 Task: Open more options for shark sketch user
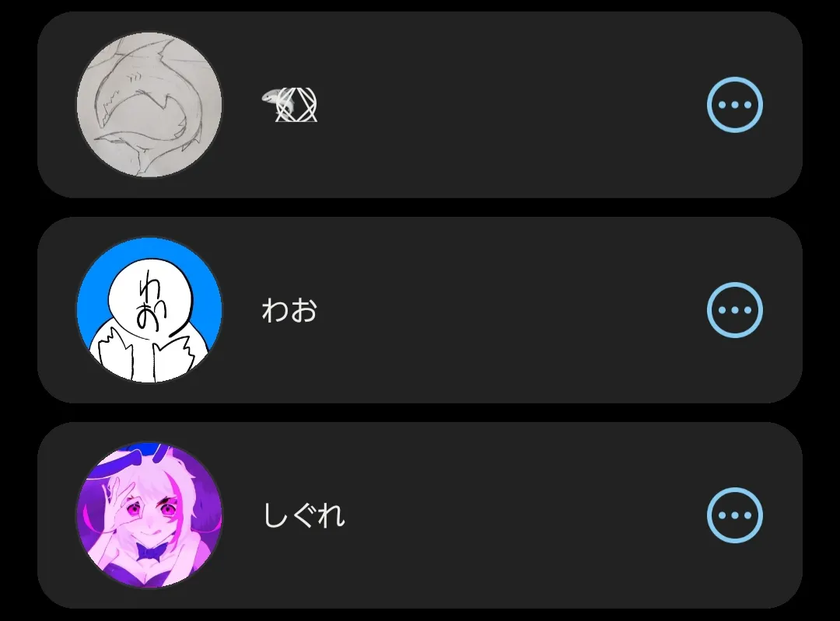click(x=734, y=104)
